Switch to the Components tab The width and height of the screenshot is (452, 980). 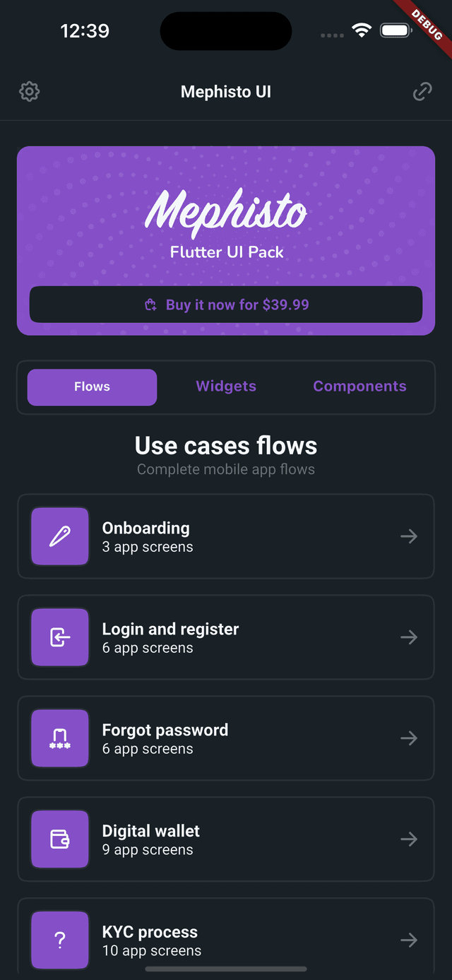click(359, 386)
